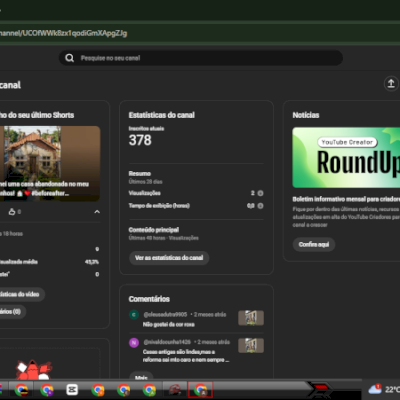Click the browser address bar with channel URL
Image resolution: width=400 pixels, height=400 pixels.
click(200, 33)
